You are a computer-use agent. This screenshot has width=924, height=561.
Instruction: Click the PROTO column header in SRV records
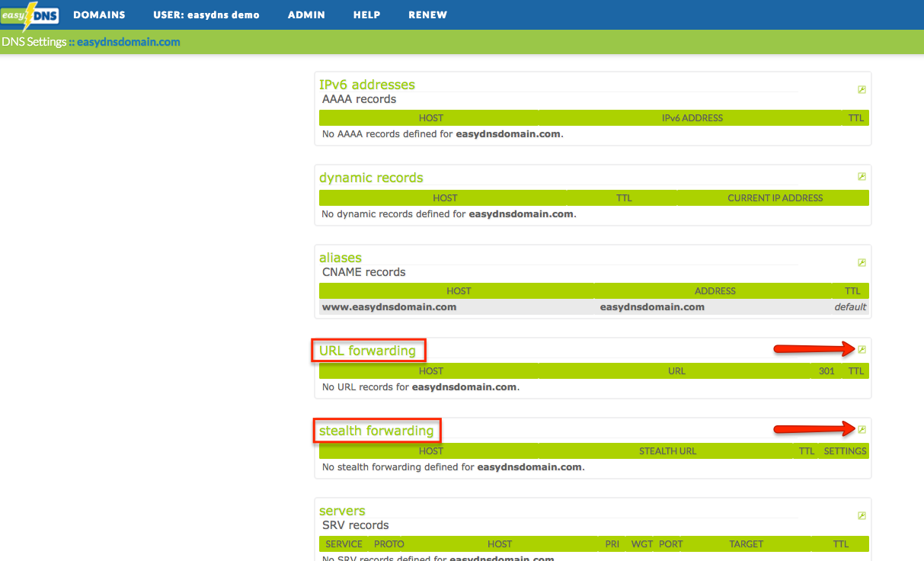click(388, 544)
